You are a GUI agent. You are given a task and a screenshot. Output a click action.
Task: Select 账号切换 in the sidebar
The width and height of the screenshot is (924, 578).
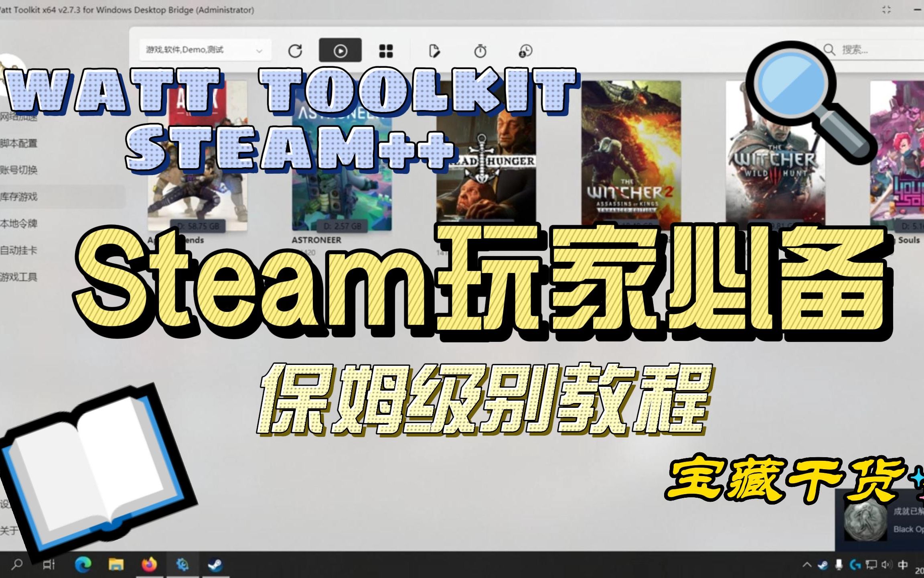pos(19,170)
